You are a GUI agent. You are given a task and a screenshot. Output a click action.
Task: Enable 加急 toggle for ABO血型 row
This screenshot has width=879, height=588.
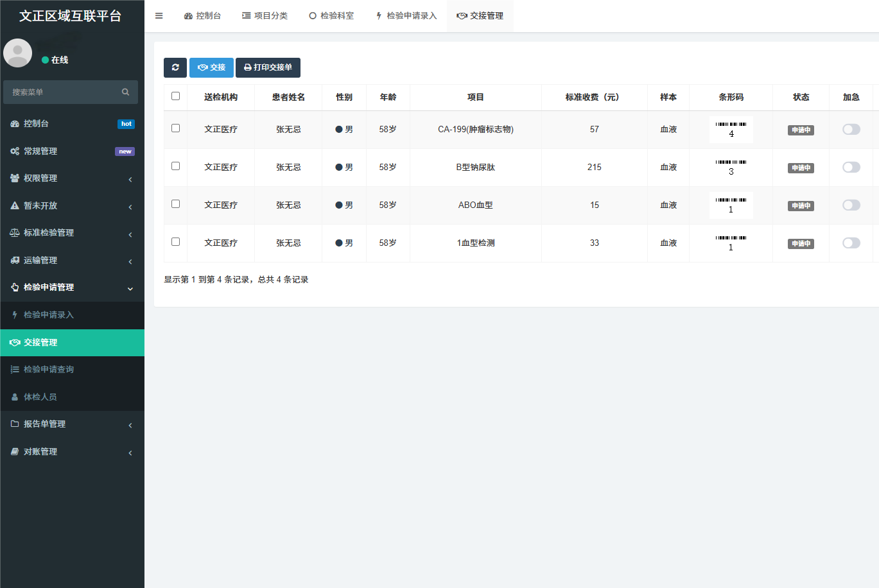click(x=851, y=205)
